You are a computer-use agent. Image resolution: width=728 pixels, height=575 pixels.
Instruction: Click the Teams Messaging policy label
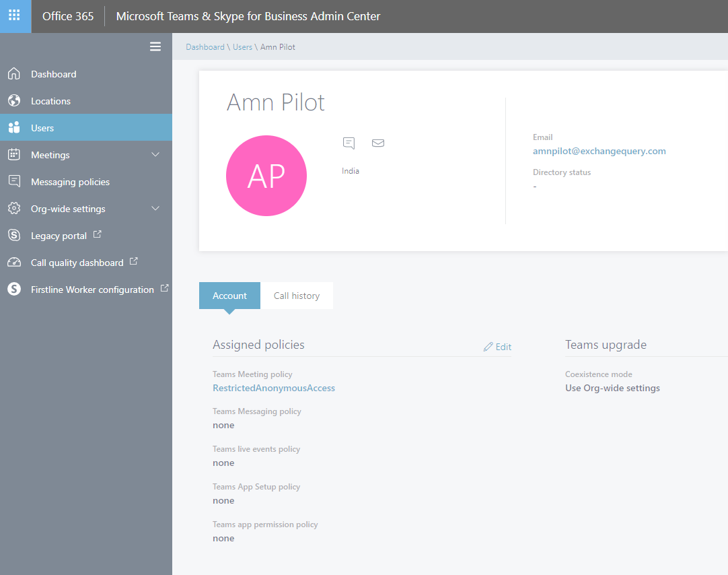[x=257, y=411]
